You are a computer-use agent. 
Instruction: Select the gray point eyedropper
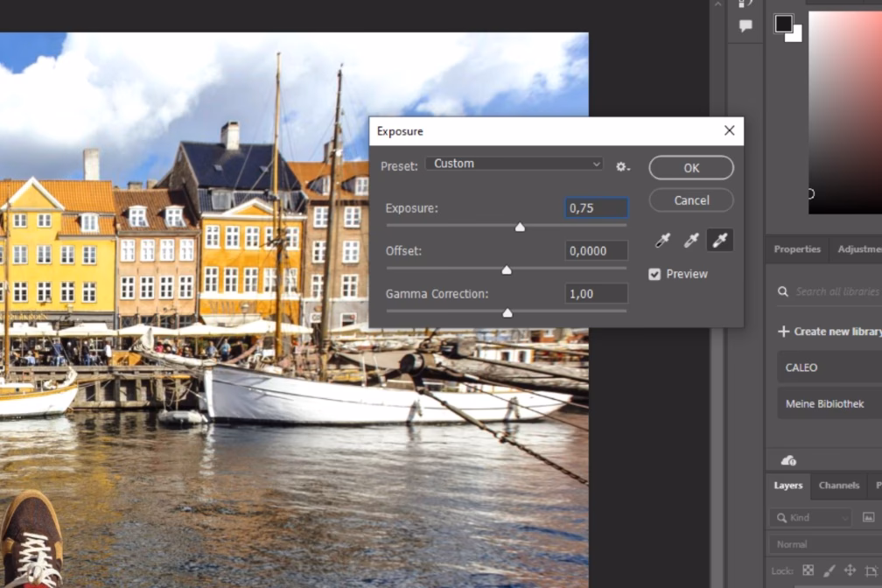[691, 241]
